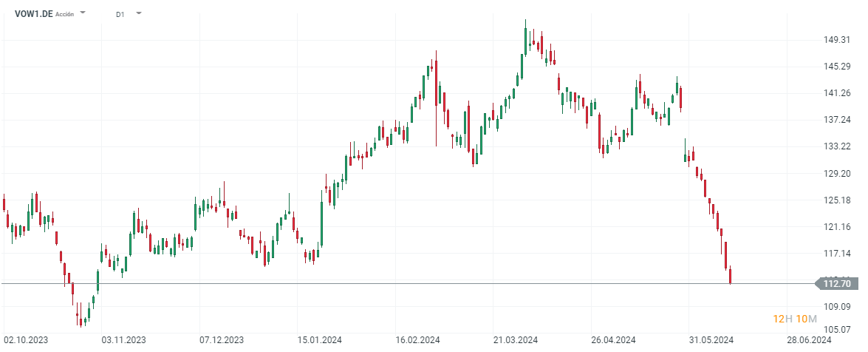868x352 pixels.
Task: Click the 03.11.2023 date on time axis
Action: 123,340
